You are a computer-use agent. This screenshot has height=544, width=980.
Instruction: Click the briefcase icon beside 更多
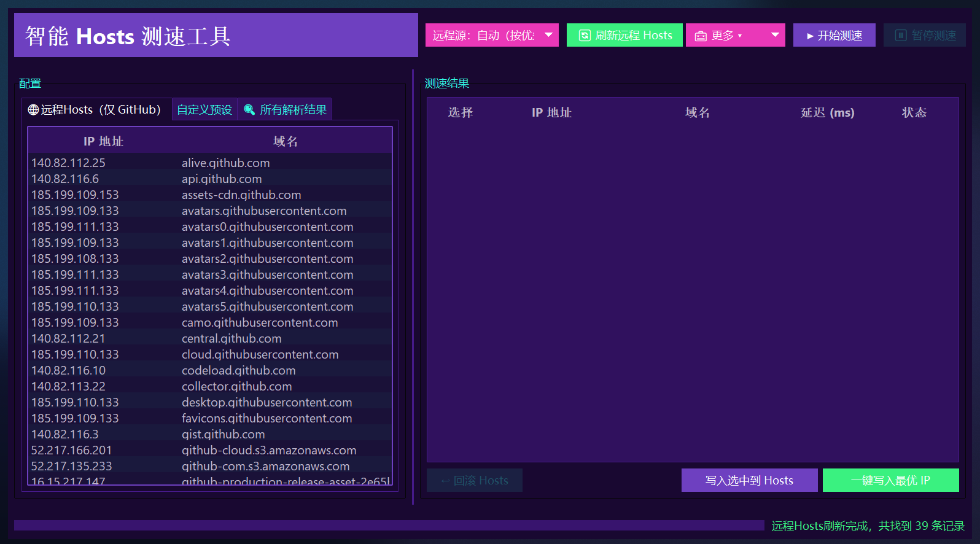pyautogui.click(x=701, y=36)
